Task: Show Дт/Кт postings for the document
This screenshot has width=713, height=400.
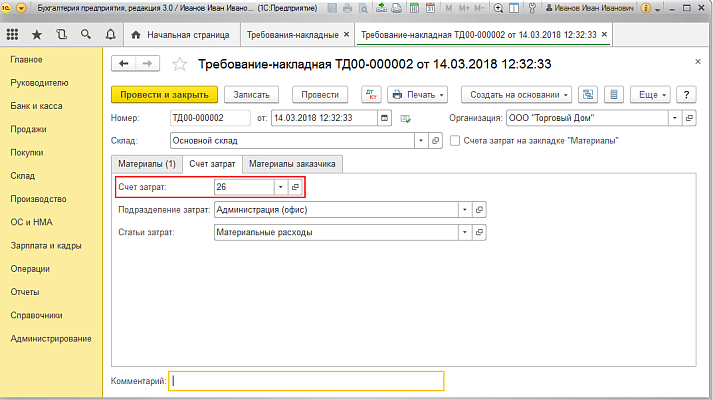Action: (x=371, y=95)
